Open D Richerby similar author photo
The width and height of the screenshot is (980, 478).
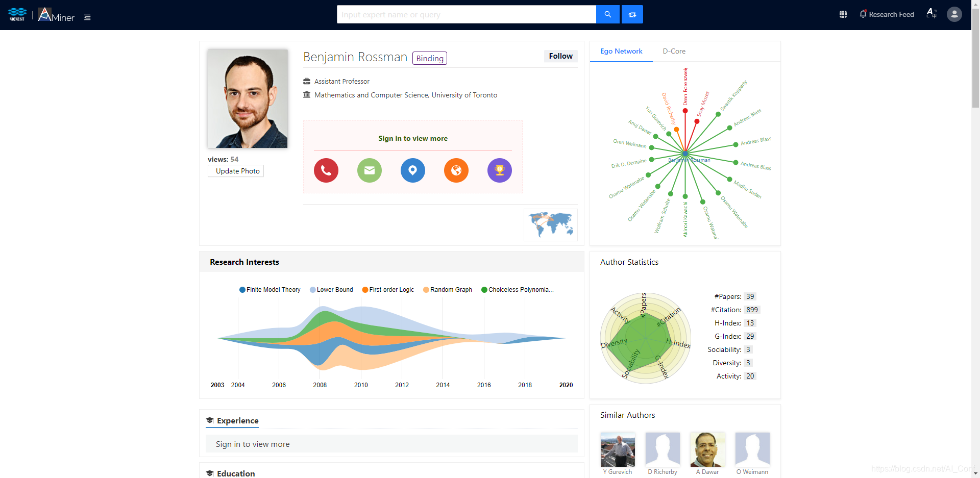[663, 449]
